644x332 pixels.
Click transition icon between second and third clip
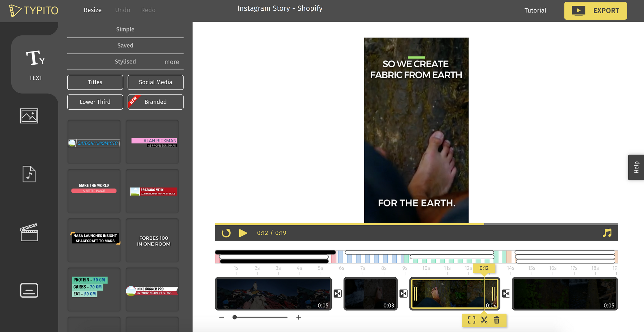(x=403, y=293)
